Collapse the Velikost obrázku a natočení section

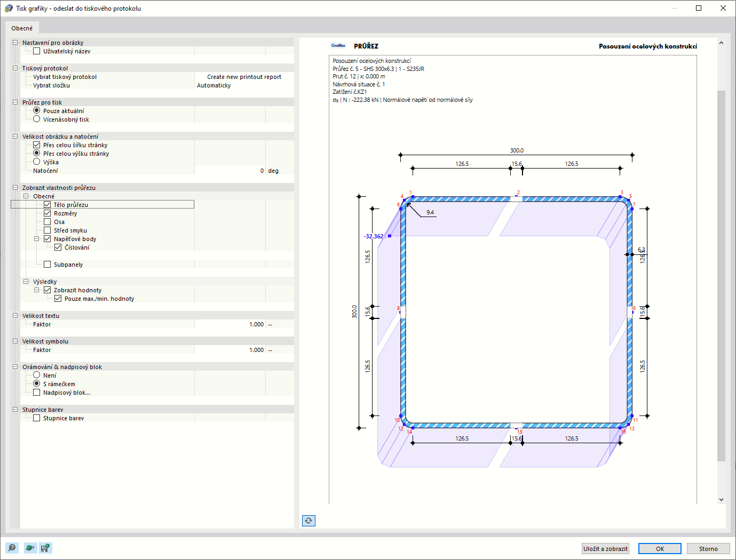click(x=15, y=137)
